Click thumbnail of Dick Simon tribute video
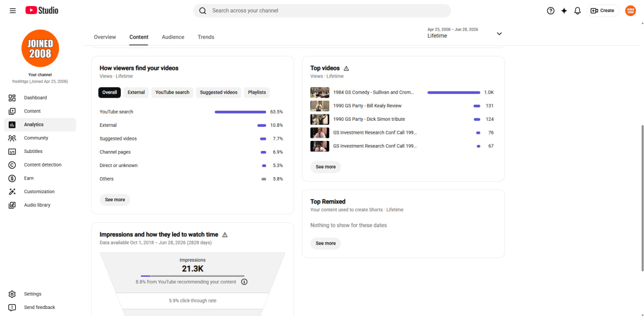Screen dimensions: 644x316 pos(320,119)
